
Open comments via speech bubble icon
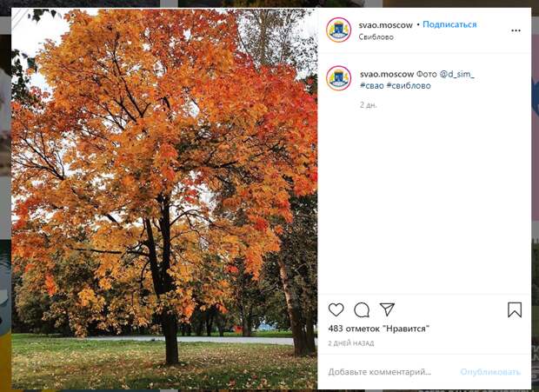coord(362,310)
